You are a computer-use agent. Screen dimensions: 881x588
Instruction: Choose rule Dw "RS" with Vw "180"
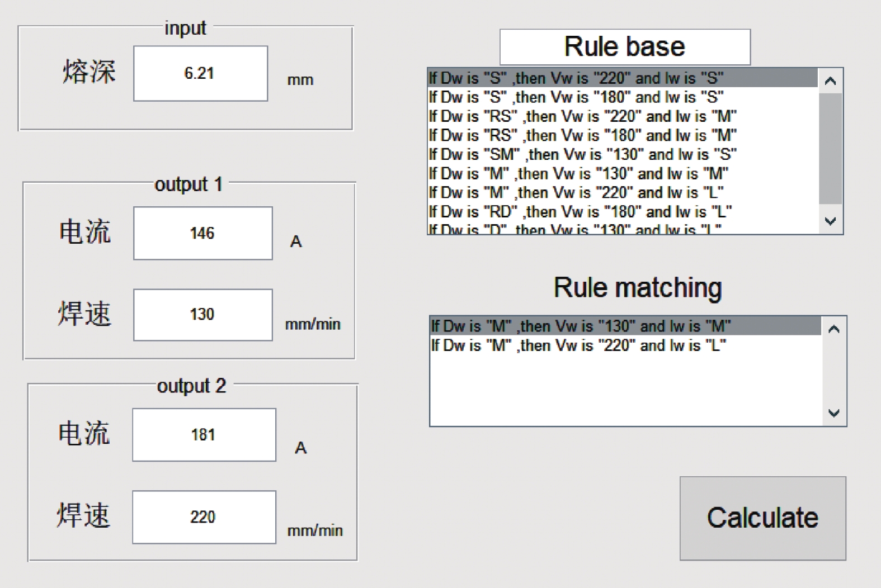582,135
